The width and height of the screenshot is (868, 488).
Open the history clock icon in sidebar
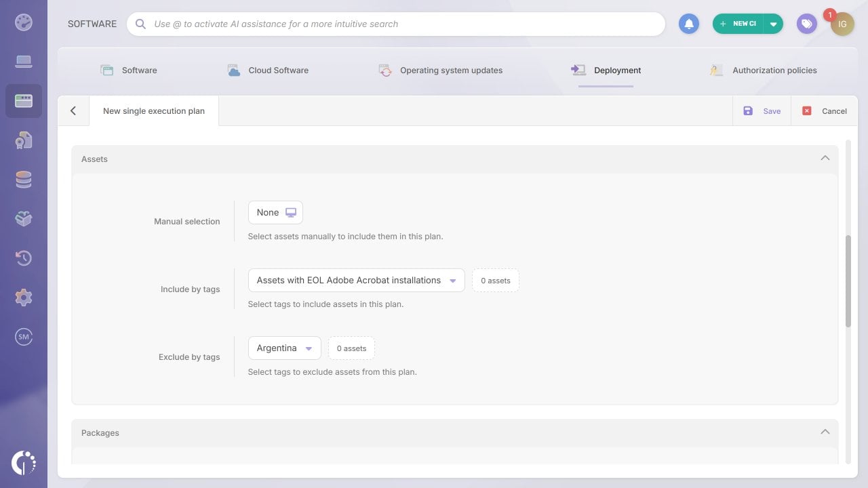point(24,258)
